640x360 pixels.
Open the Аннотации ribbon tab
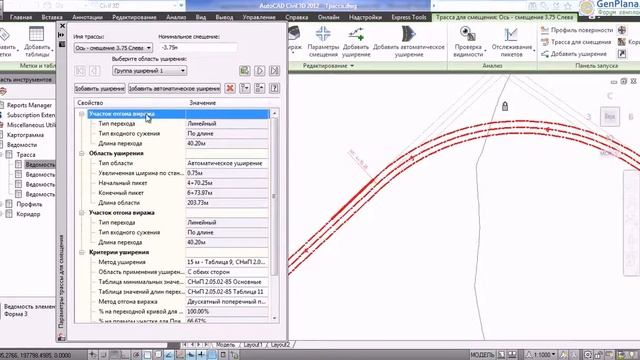coord(87,17)
